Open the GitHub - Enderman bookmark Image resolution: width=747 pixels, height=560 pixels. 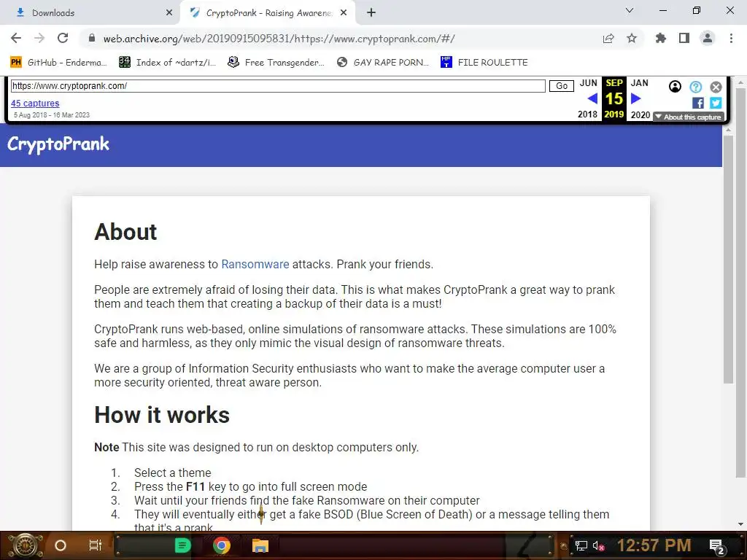click(58, 63)
